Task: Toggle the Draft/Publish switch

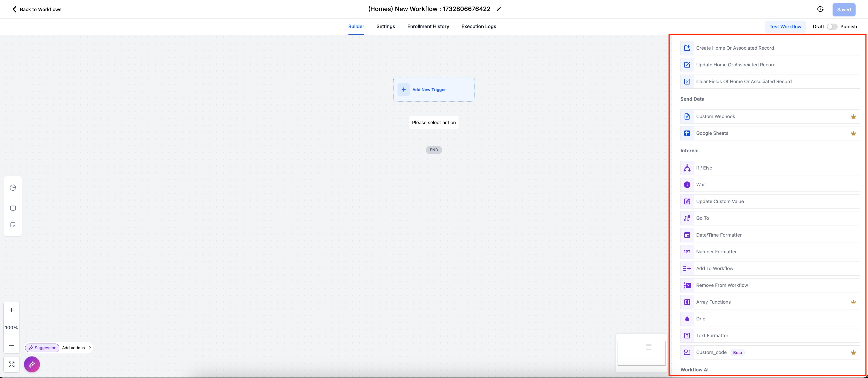Action: (832, 27)
